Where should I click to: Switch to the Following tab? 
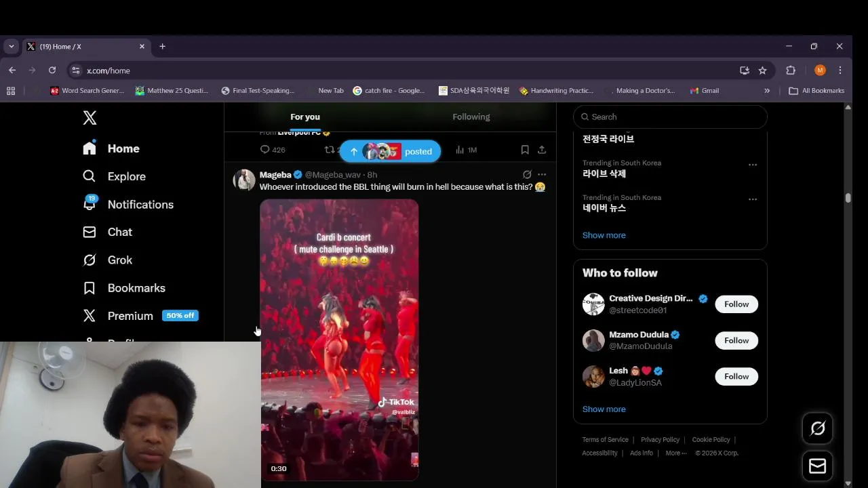[471, 117]
